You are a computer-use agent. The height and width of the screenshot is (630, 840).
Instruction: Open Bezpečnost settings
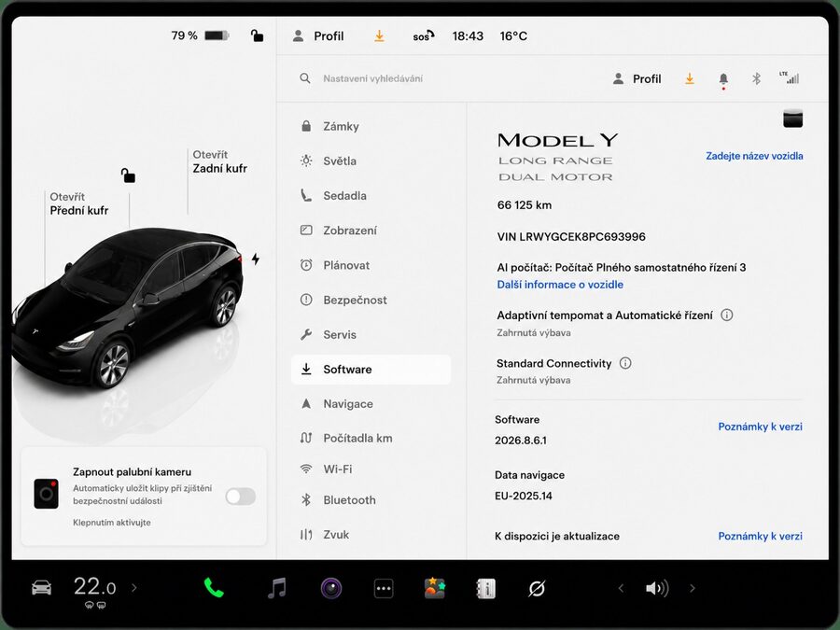[x=371, y=300]
